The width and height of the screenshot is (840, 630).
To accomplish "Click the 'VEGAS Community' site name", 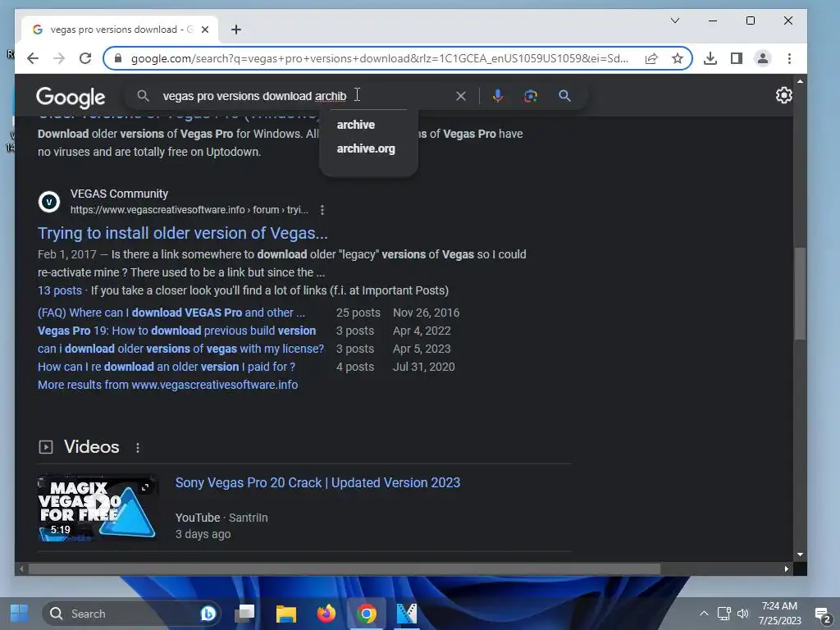I will 119,194.
